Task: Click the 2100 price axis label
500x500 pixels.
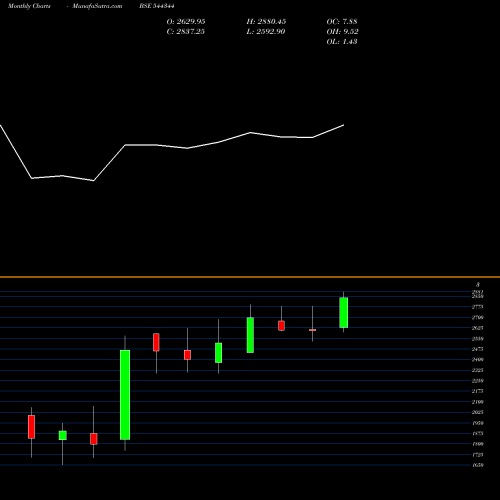Action: [478, 402]
